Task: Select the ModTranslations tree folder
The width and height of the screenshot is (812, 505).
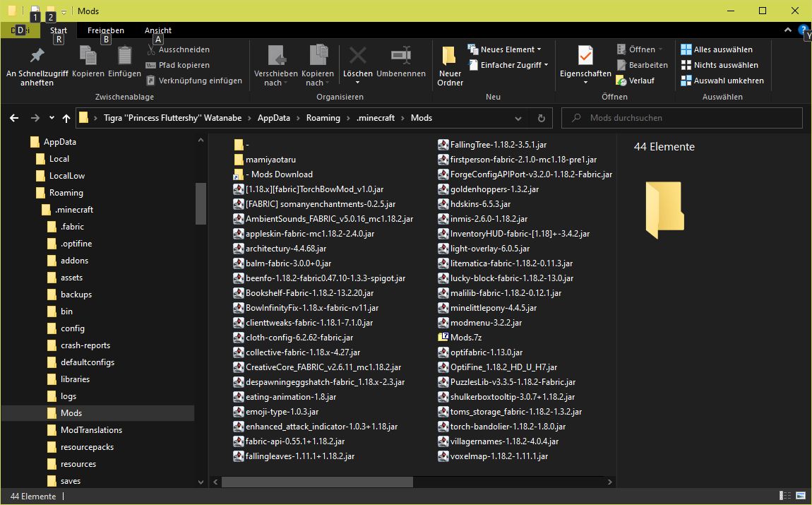Action: click(x=91, y=430)
